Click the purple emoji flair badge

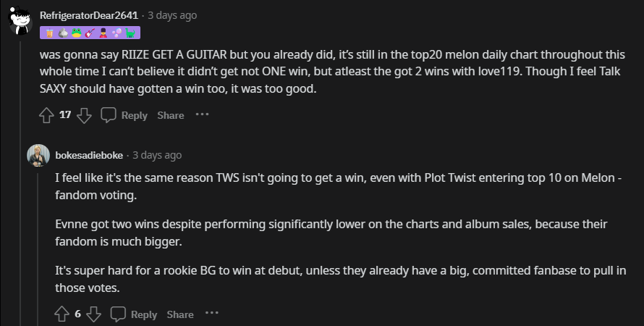90,32
